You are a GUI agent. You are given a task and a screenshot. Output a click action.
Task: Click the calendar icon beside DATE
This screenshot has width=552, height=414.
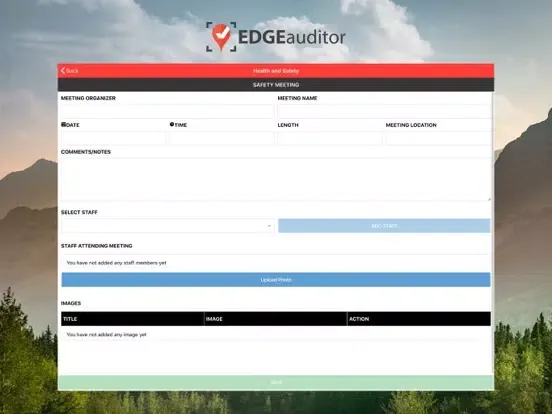click(x=63, y=124)
